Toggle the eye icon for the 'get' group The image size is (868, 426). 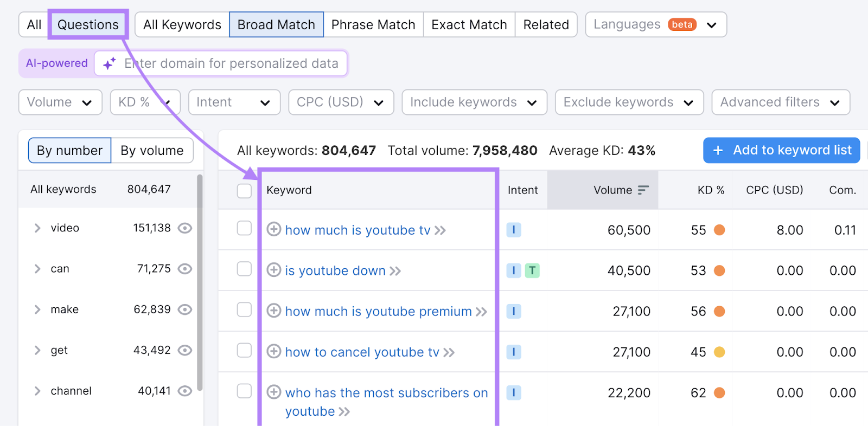point(185,350)
